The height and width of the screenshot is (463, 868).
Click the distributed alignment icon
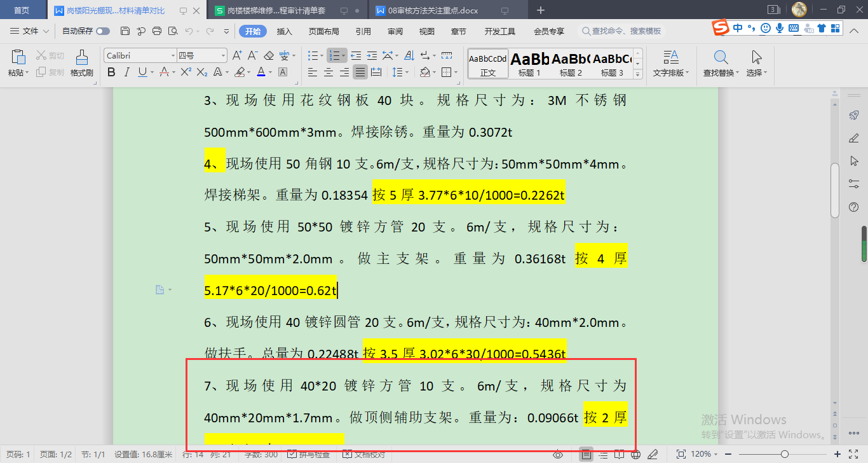point(376,72)
